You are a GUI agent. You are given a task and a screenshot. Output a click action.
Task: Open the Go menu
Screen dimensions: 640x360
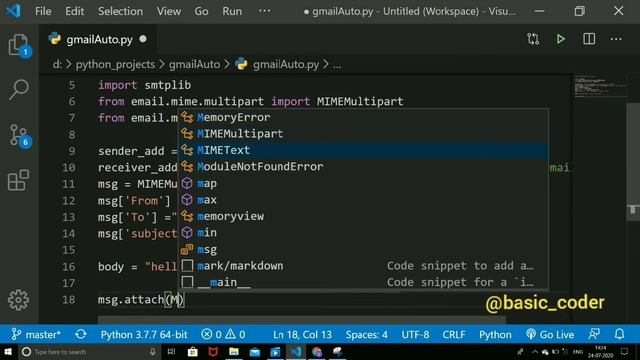pyautogui.click(x=201, y=11)
